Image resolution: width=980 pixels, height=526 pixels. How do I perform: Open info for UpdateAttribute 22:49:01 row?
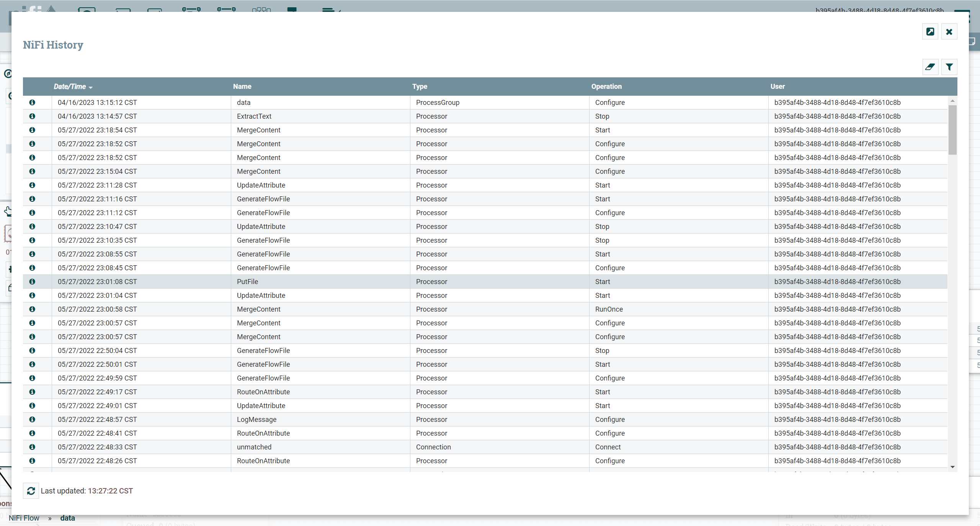point(32,405)
